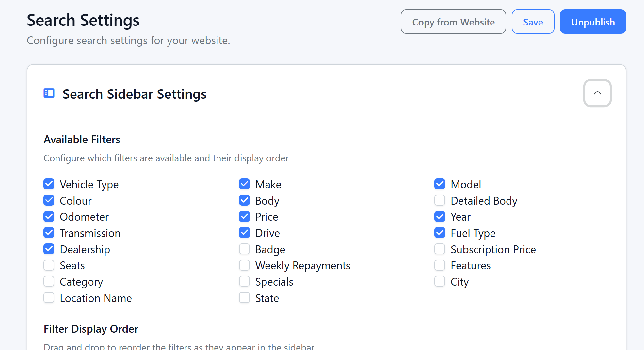Enable the Detailed Body filter

pos(440,200)
